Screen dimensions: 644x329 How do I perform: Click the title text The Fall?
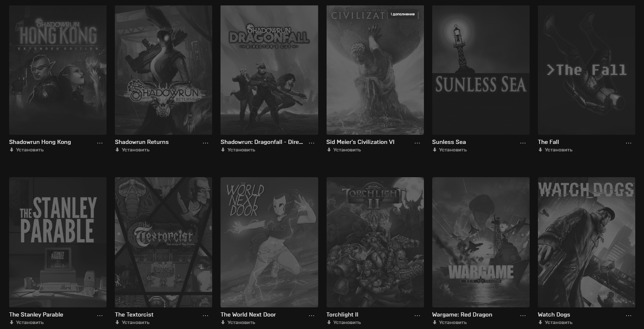click(x=548, y=142)
